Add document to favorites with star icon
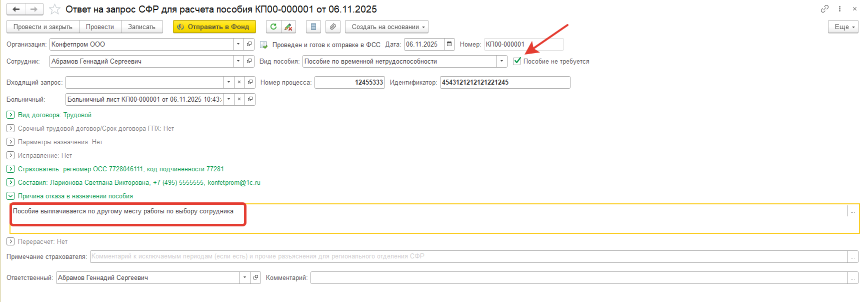868x302 pixels. 55,10
